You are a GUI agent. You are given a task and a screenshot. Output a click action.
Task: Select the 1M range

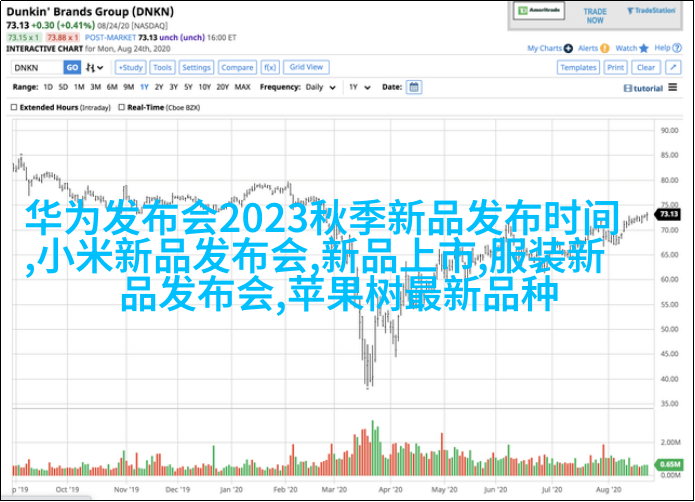click(79, 87)
